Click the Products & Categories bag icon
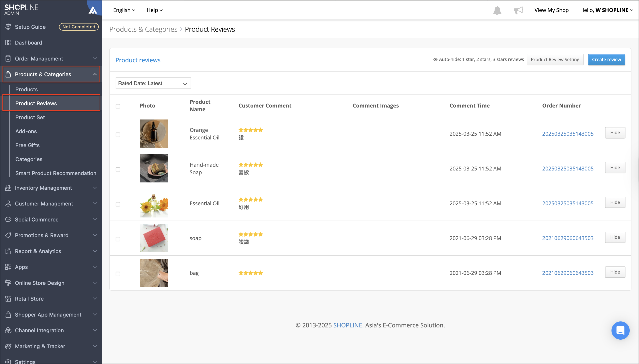Screen dimensions: 639x364 (8, 74)
